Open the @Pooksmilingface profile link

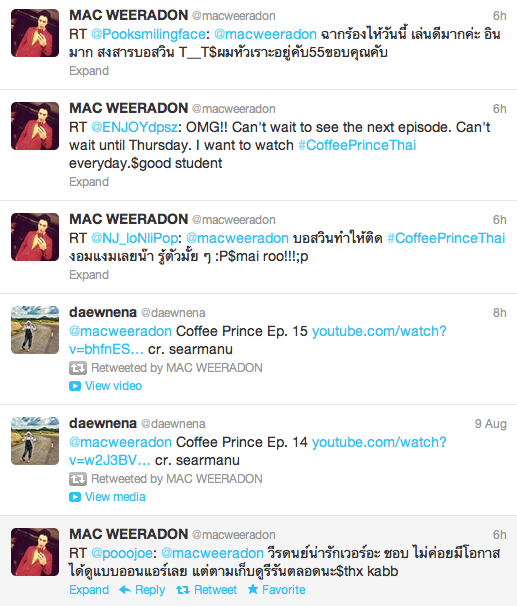[148, 34]
